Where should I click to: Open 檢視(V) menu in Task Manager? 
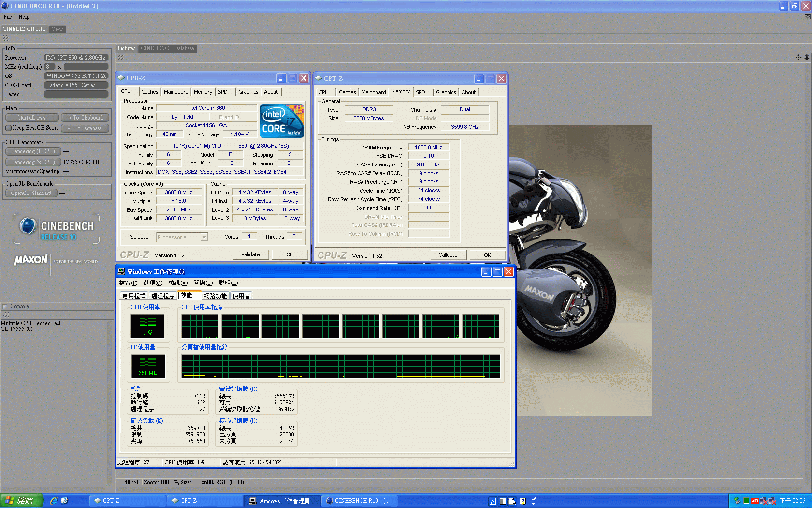pos(178,283)
